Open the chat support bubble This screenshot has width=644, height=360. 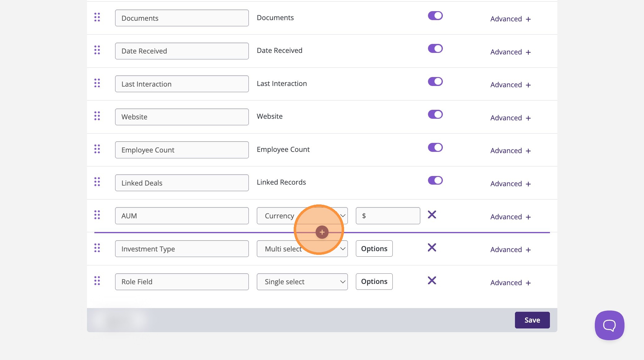(x=609, y=325)
